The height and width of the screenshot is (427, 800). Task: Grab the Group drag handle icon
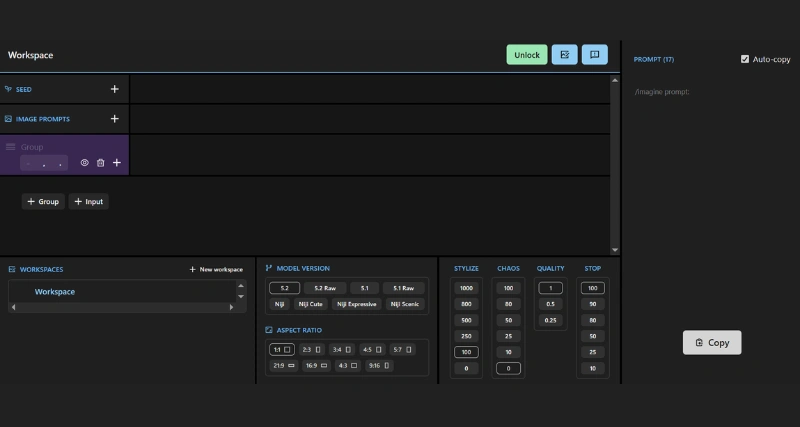(11, 147)
